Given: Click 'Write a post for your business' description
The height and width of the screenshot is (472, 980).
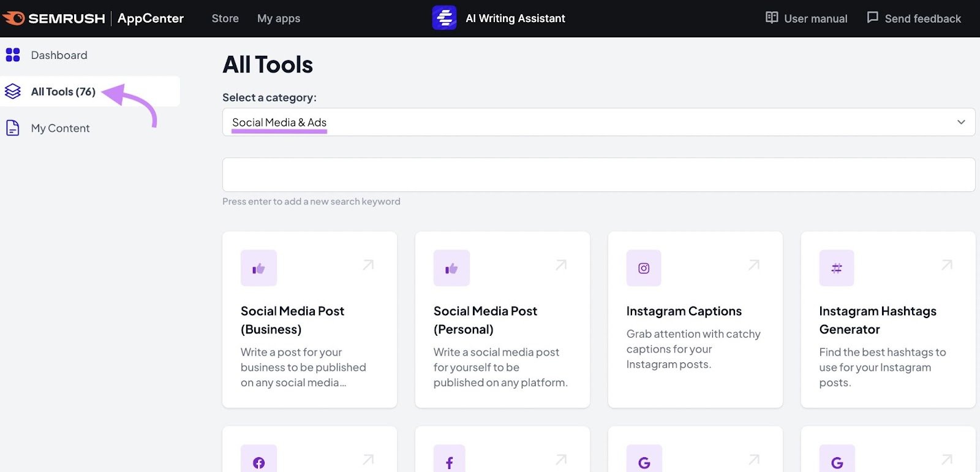Looking at the screenshot, I should click(x=303, y=367).
